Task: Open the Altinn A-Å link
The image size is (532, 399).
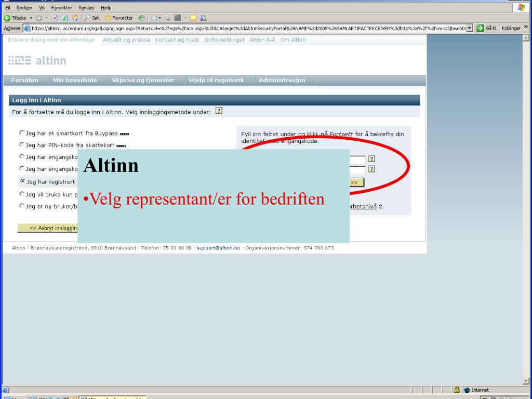Action: point(262,39)
